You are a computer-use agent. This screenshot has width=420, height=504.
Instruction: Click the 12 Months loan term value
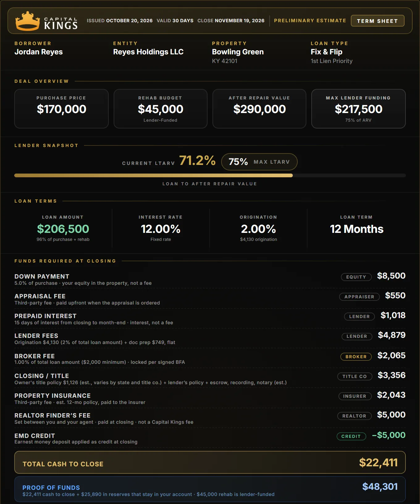point(357,229)
